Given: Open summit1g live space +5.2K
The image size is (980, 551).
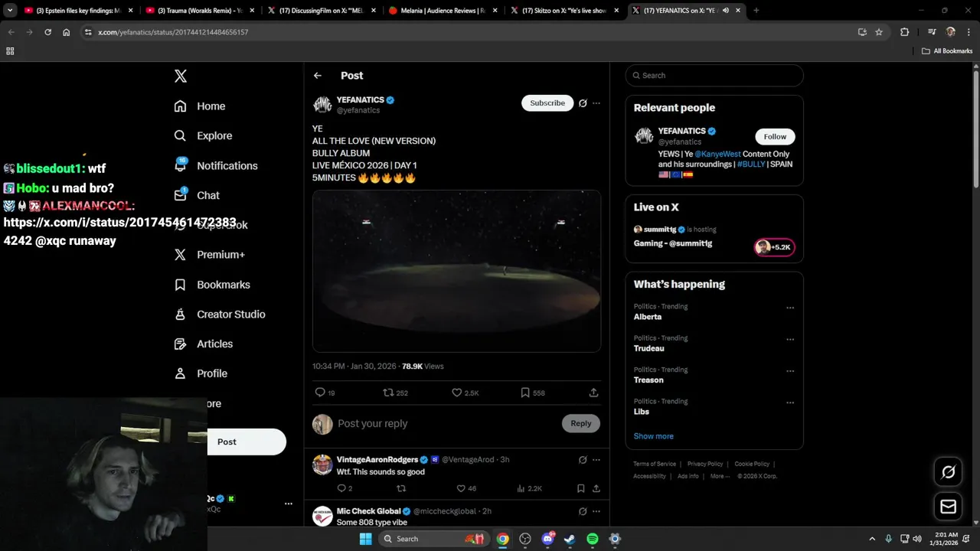Looking at the screenshot, I should (774, 247).
